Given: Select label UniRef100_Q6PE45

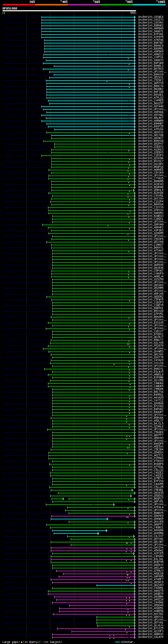Looking at the screenshot, I should click(151, 265).
